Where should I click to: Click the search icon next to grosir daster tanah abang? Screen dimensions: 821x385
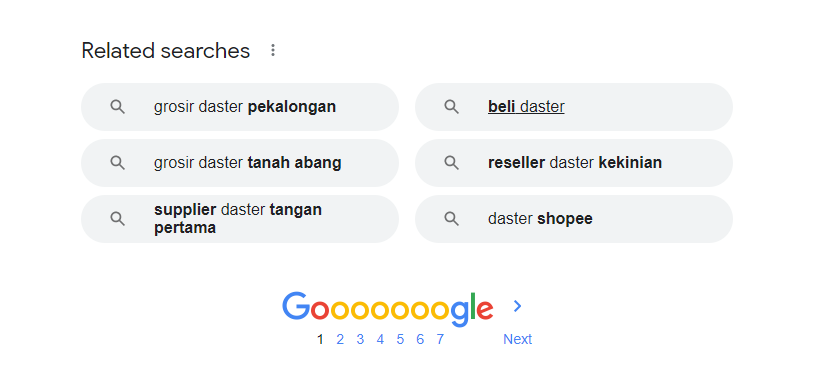(x=117, y=163)
